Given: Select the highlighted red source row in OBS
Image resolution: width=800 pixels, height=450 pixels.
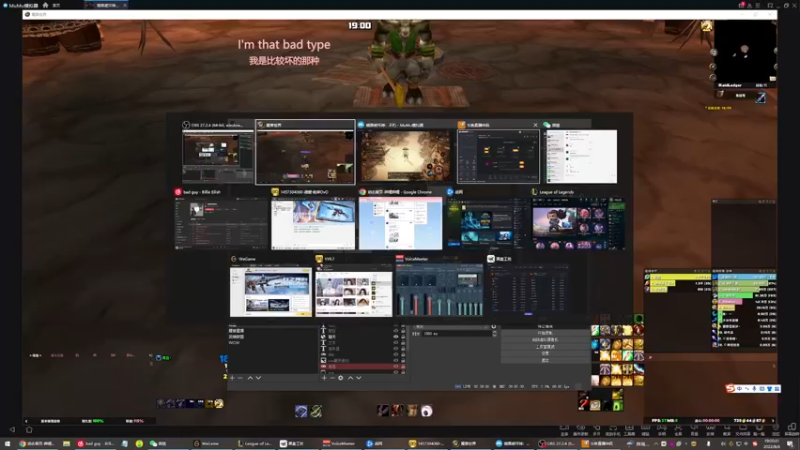Looking at the screenshot, I should tap(363, 366).
